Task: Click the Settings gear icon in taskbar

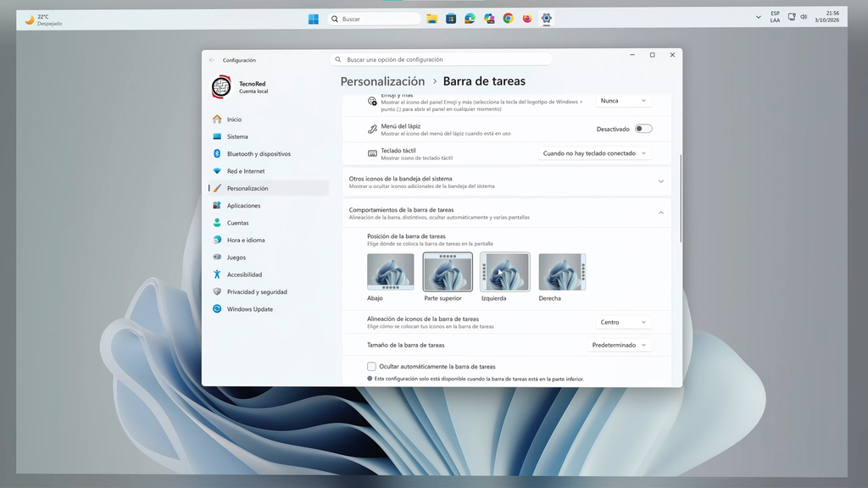Action: coord(547,19)
